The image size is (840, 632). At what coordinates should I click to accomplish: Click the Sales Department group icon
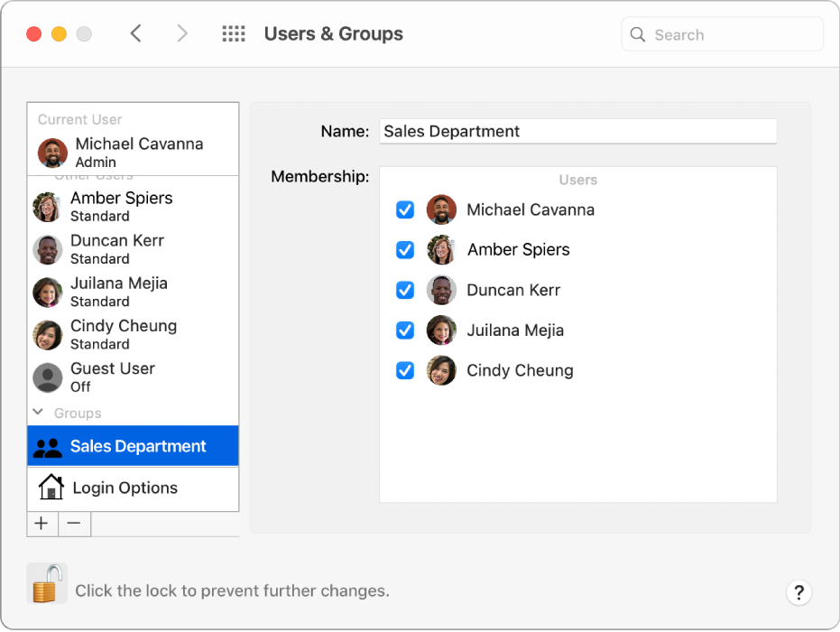click(x=47, y=445)
